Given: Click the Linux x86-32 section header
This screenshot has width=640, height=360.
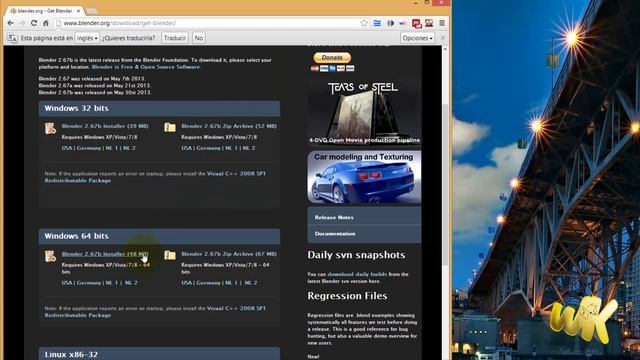Looking at the screenshot, I should coord(159,354).
